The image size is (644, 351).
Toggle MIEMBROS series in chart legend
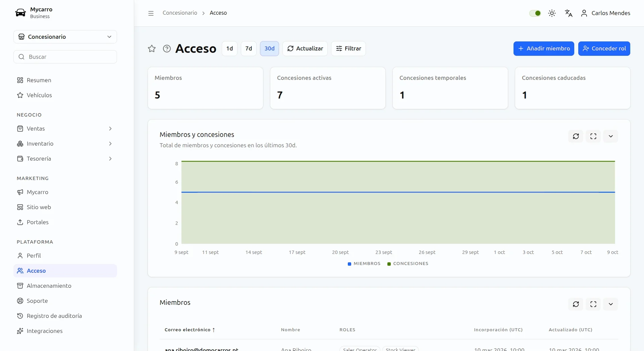(x=364, y=264)
